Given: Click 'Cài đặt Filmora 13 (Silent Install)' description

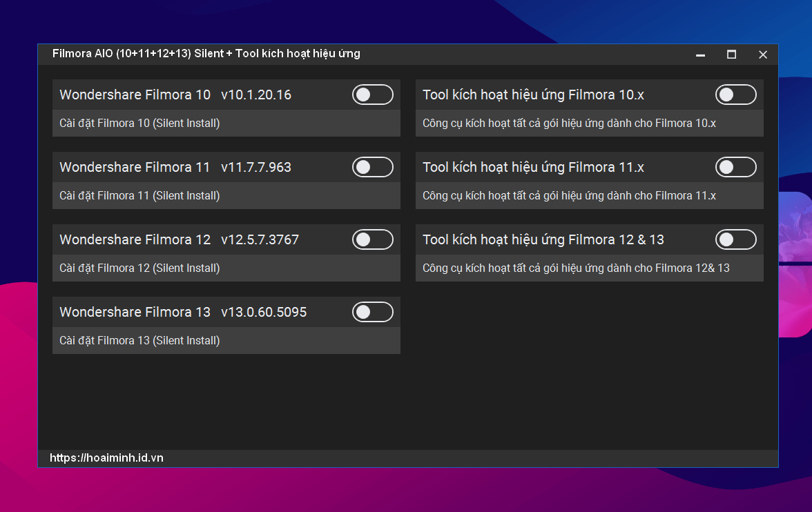Looking at the screenshot, I should coord(139,341).
